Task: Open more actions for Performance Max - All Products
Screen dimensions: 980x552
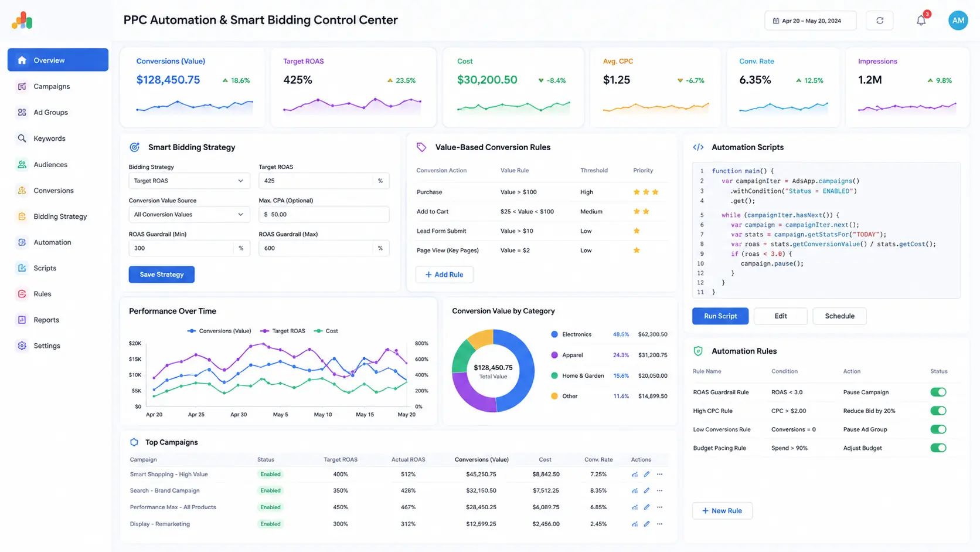Action: pos(659,507)
